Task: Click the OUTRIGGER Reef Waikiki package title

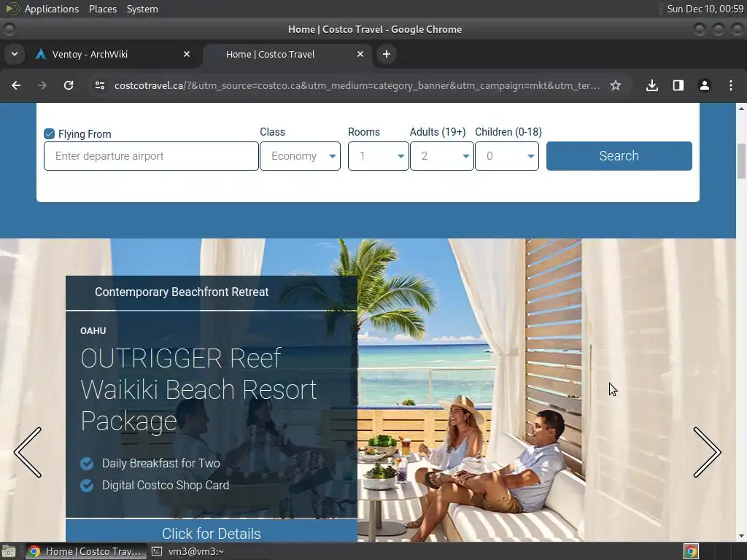Action: tap(198, 389)
